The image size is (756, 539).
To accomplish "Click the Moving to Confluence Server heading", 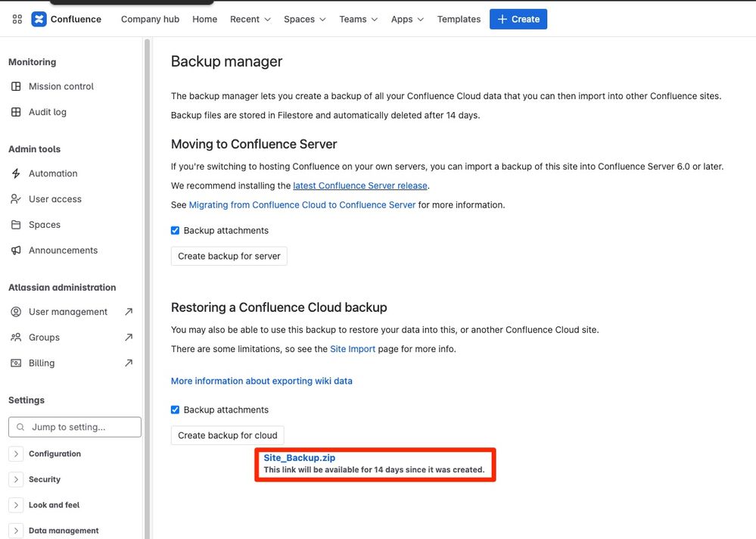I will coord(254,144).
